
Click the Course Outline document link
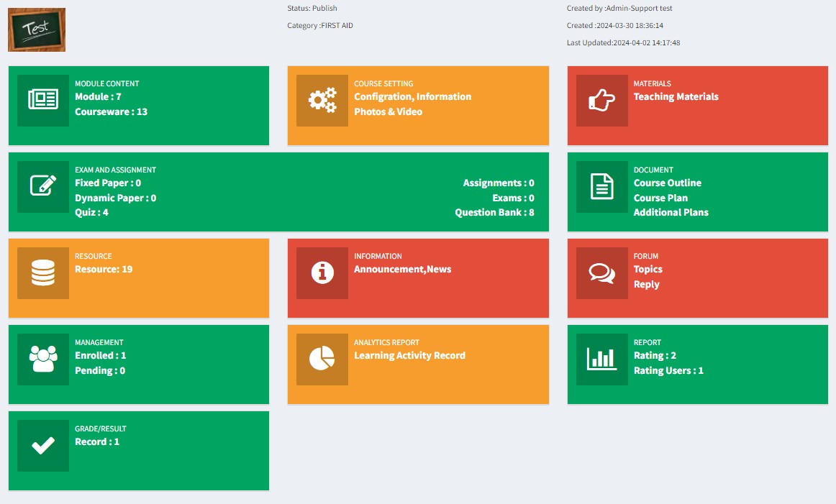[667, 183]
